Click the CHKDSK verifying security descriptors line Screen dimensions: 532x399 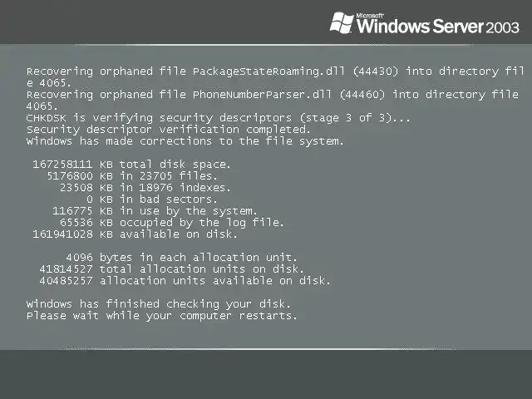[x=218, y=118]
